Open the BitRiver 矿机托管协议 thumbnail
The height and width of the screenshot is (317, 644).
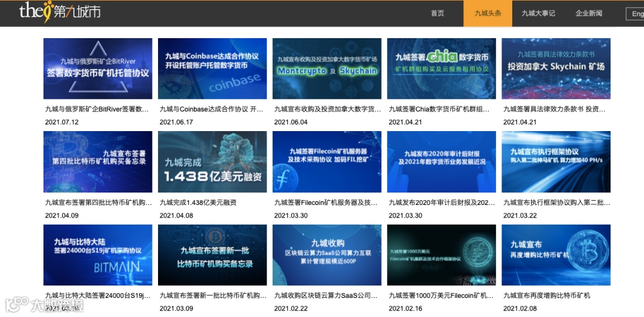coord(98,69)
